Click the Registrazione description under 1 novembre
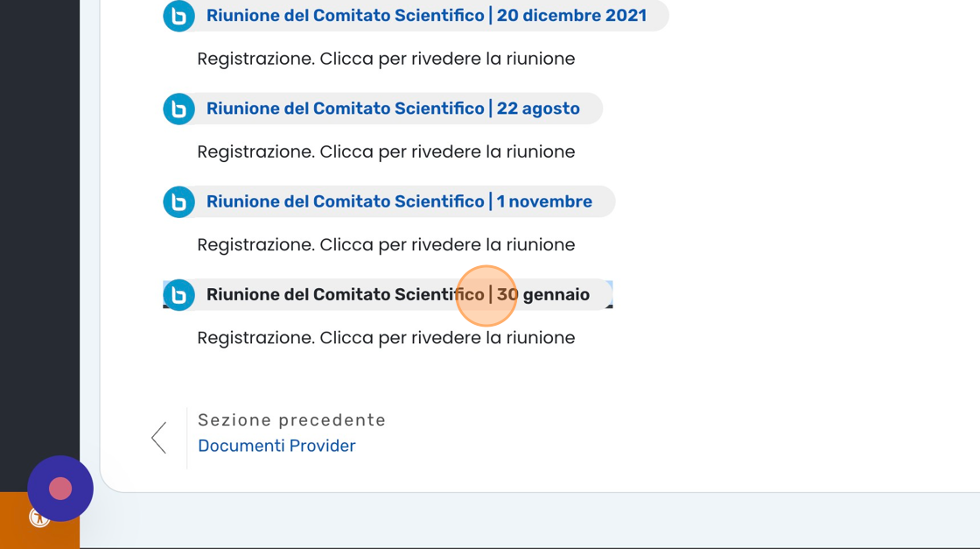The width and height of the screenshot is (980, 549). pos(386,244)
